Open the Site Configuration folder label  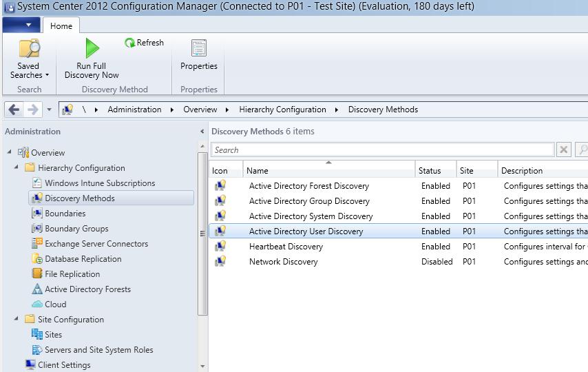(71, 320)
